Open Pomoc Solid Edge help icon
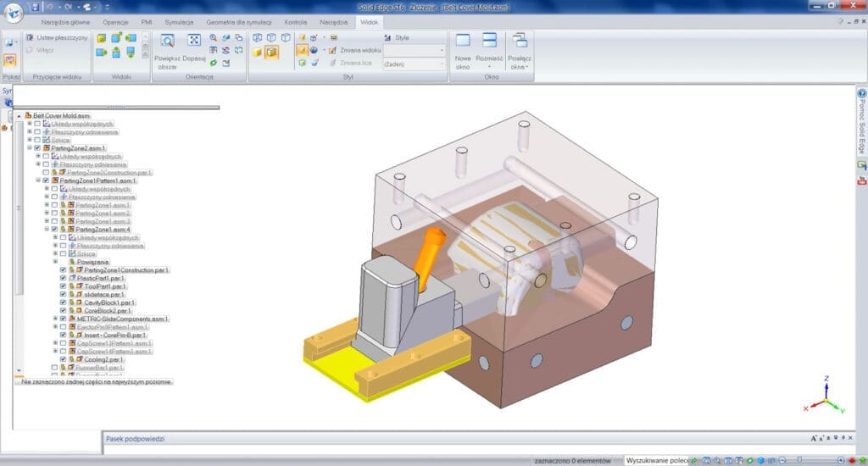The height and width of the screenshot is (466, 868). click(861, 119)
